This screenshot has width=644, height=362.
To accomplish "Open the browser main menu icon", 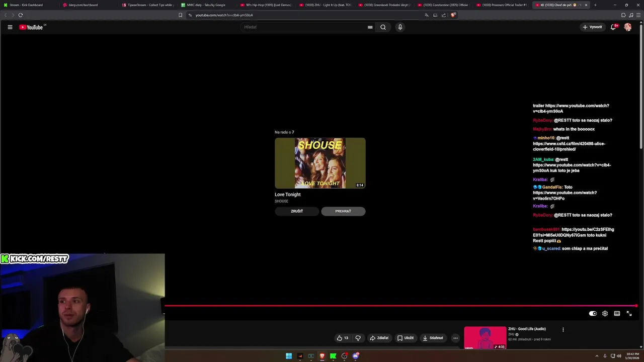I will (638, 15).
